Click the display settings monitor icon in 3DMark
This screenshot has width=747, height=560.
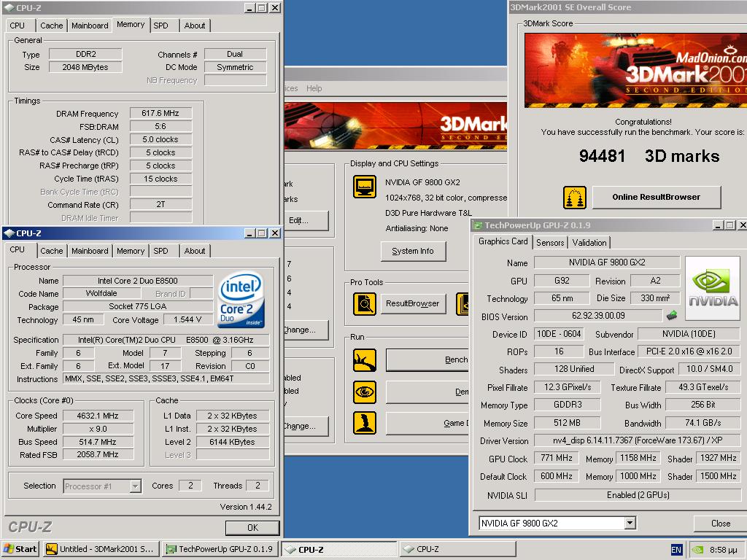click(x=365, y=186)
